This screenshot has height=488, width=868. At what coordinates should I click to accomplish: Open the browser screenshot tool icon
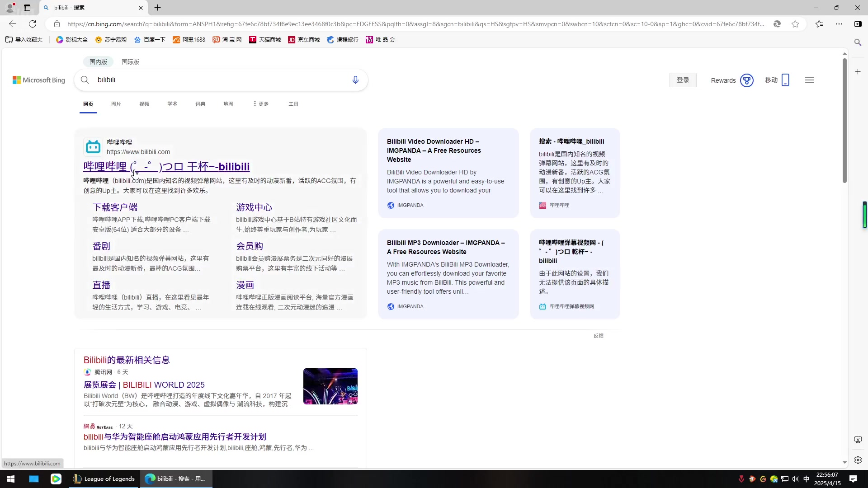click(x=858, y=440)
